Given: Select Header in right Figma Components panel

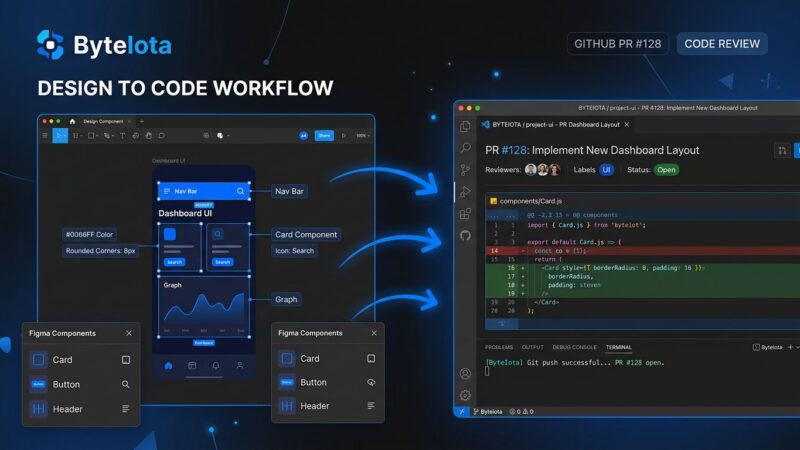Looking at the screenshot, I should [x=328, y=406].
